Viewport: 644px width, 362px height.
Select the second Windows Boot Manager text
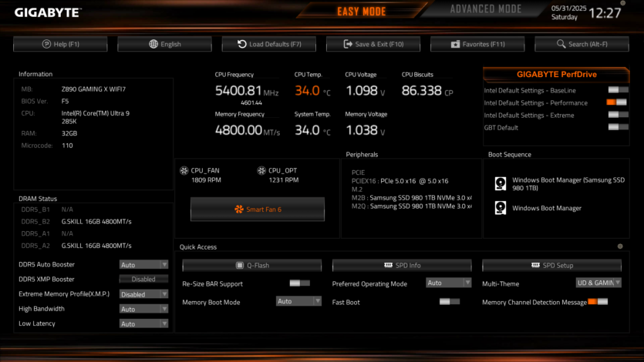tap(547, 208)
